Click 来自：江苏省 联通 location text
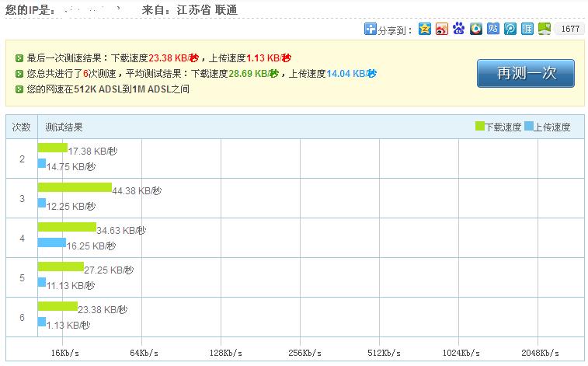This screenshot has height=366, width=588. [x=190, y=10]
